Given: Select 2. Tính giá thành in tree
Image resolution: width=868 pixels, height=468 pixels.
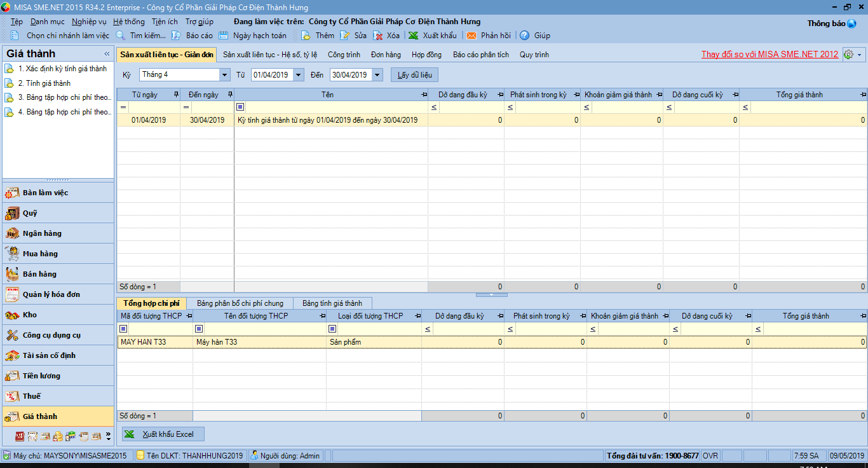Looking at the screenshot, I should click(x=44, y=83).
